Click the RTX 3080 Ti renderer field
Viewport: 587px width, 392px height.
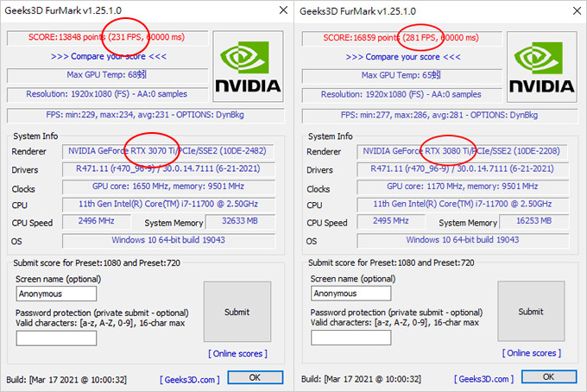point(463,151)
